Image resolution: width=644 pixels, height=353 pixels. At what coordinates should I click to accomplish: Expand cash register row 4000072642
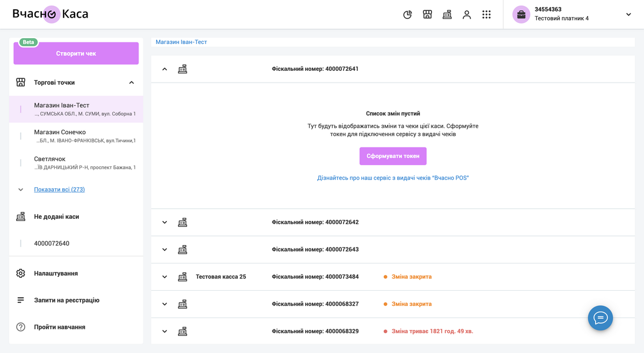coord(165,222)
